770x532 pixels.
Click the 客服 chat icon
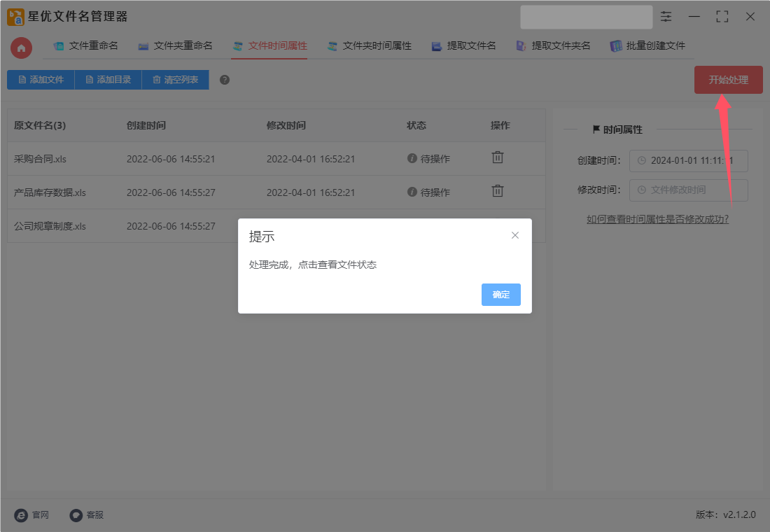[x=76, y=514]
